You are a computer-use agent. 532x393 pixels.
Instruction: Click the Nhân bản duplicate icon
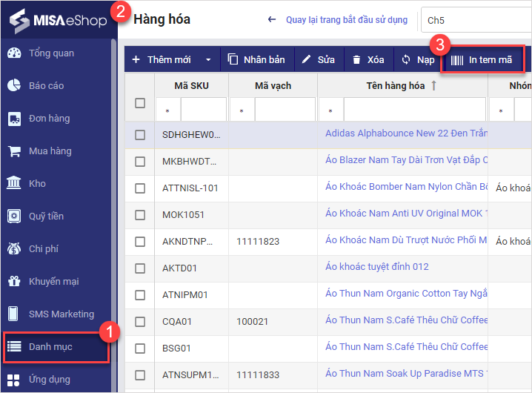[233, 59]
